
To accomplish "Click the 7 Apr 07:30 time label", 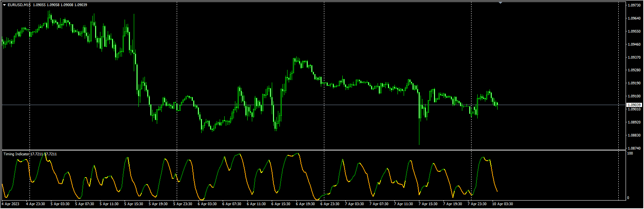I will coord(379,204).
